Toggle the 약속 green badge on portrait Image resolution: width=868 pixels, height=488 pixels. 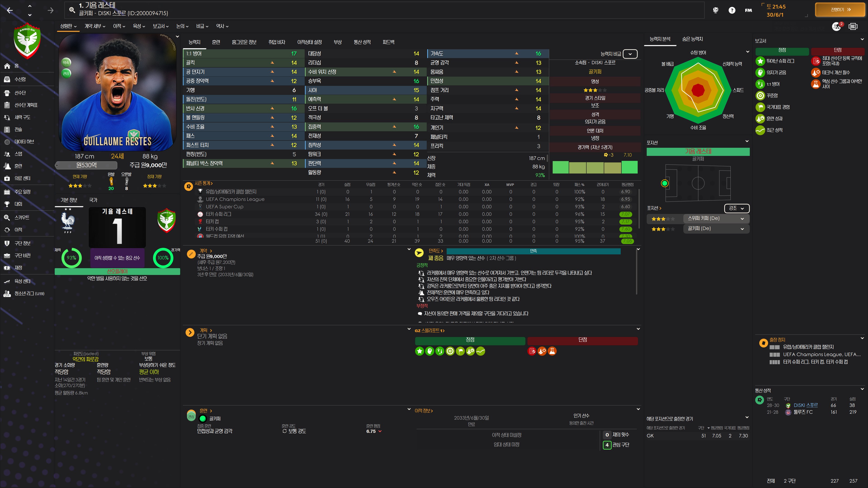click(66, 62)
